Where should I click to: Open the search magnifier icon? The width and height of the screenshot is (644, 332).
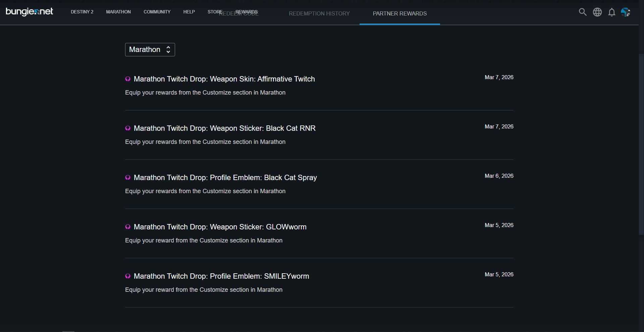[583, 12]
